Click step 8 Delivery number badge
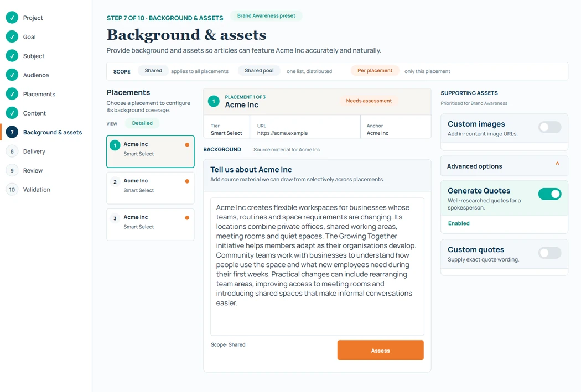This screenshot has height=392, width=581. tap(12, 151)
